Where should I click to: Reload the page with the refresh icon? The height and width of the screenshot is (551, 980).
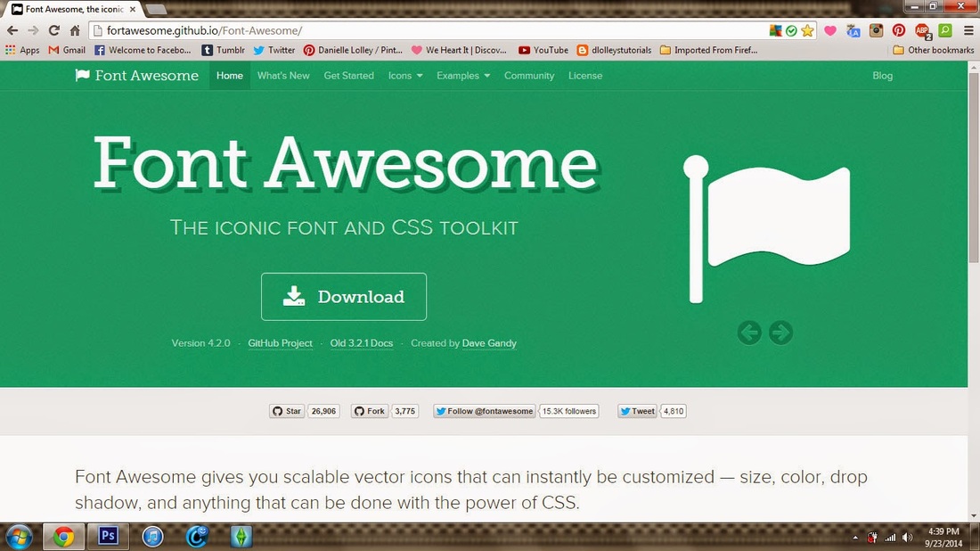pyautogui.click(x=54, y=30)
